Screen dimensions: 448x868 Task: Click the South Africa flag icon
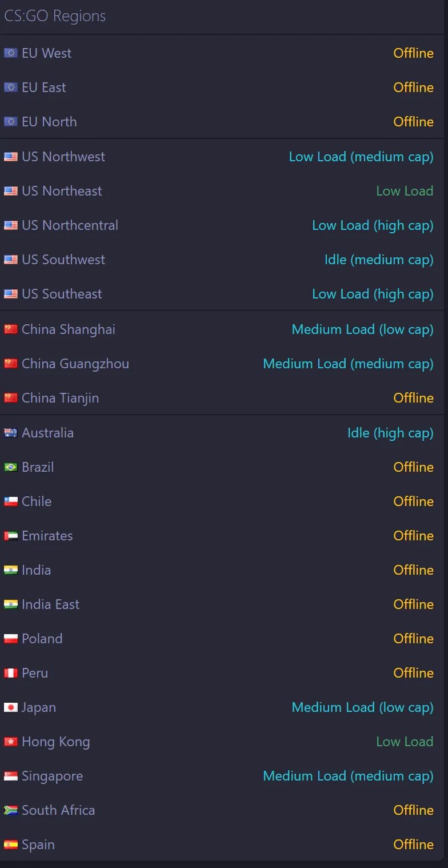point(10,810)
